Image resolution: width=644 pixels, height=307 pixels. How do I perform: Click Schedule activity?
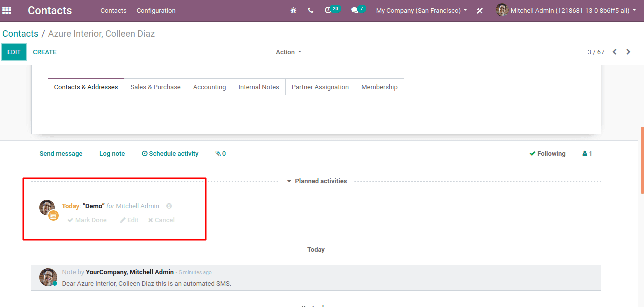coord(170,154)
